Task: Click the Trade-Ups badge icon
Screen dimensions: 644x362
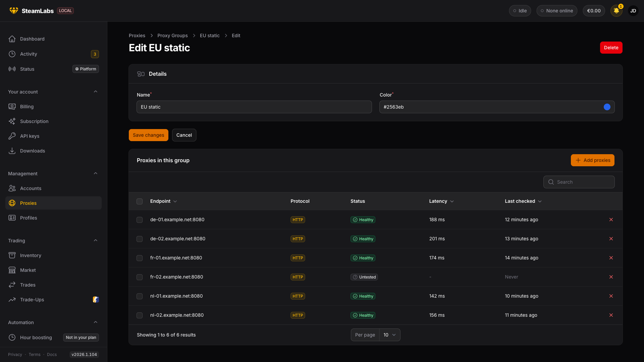Action: 96,300
